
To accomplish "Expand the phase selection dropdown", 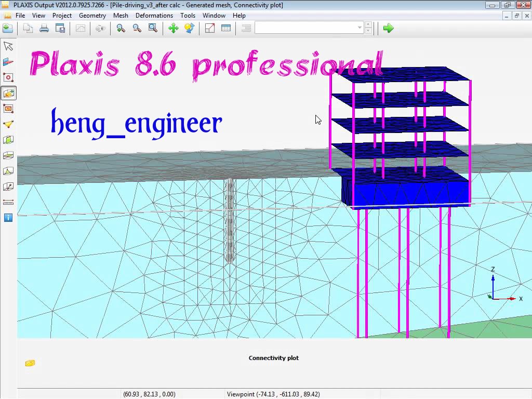I will [x=358, y=28].
